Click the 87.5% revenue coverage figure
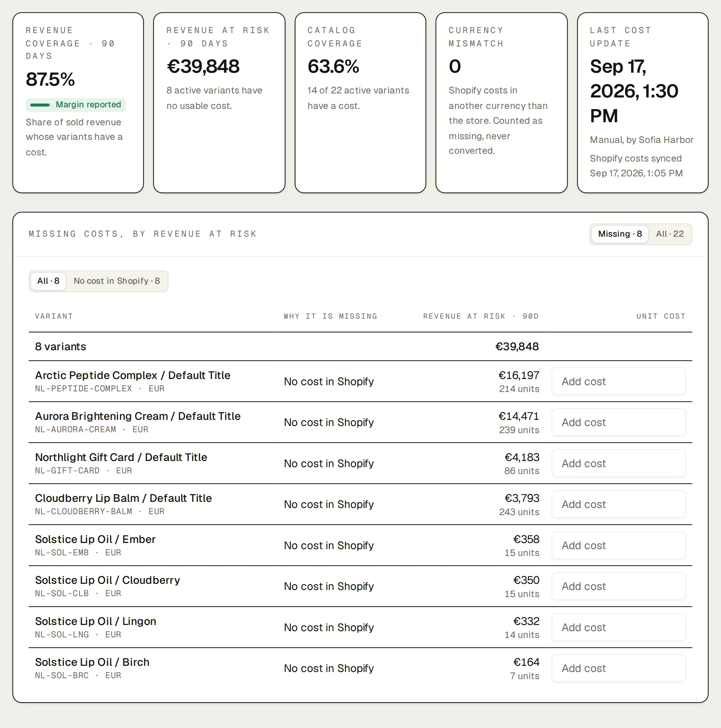 [50, 80]
